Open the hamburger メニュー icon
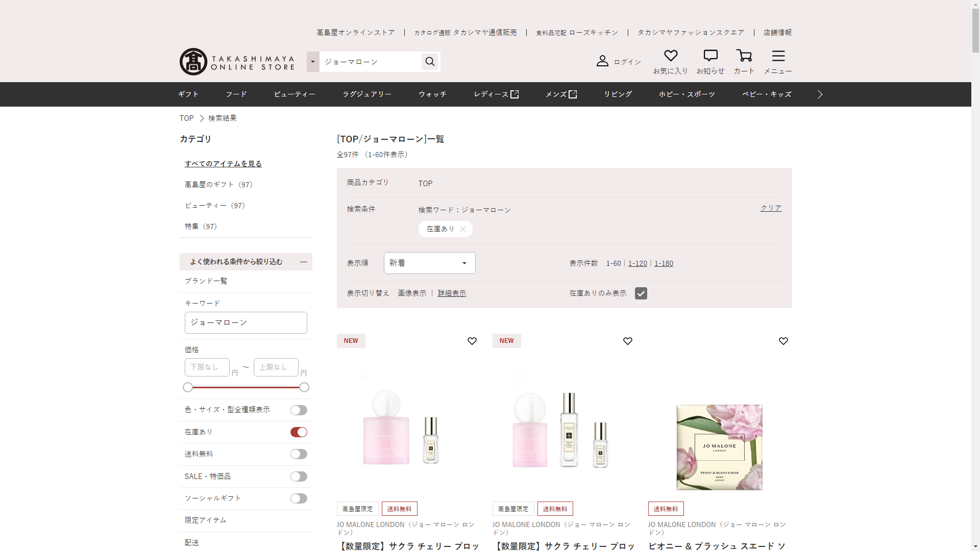 778,56
